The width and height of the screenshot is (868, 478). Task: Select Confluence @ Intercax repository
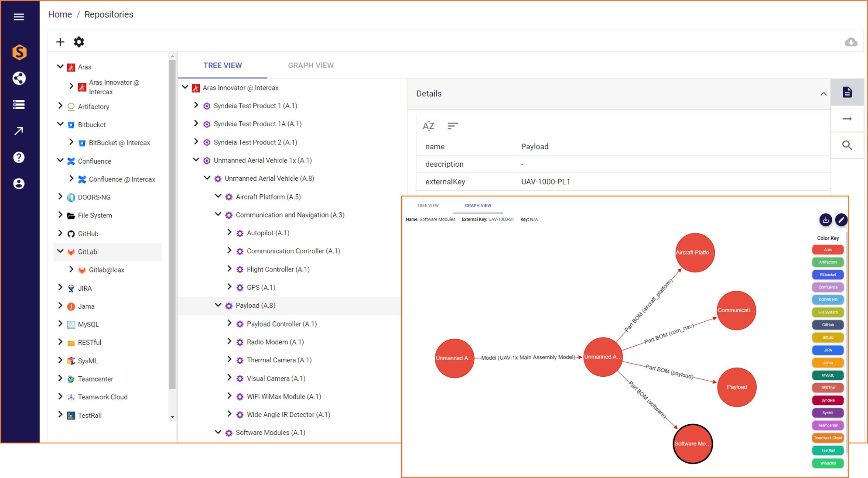(x=122, y=179)
